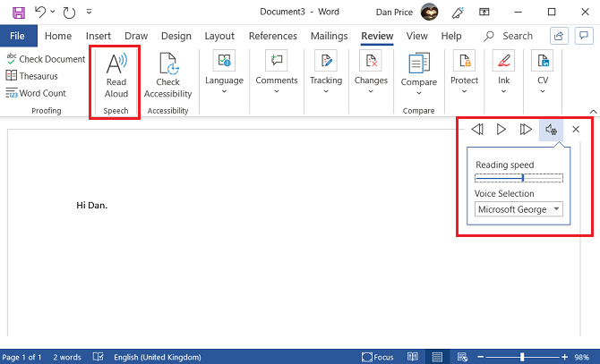600x364 pixels.
Task: Click the Save icon in the title bar
Action: pyautogui.click(x=19, y=13)
